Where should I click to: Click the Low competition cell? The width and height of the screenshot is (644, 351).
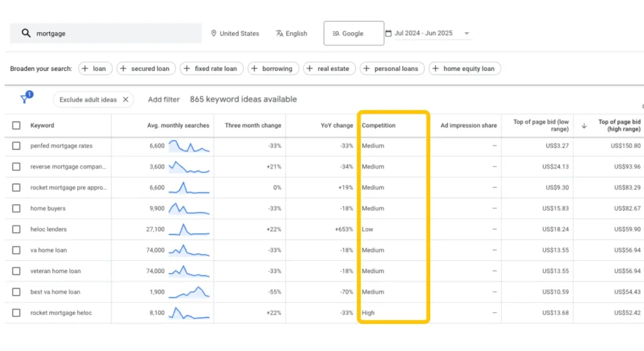click(367, 230)
